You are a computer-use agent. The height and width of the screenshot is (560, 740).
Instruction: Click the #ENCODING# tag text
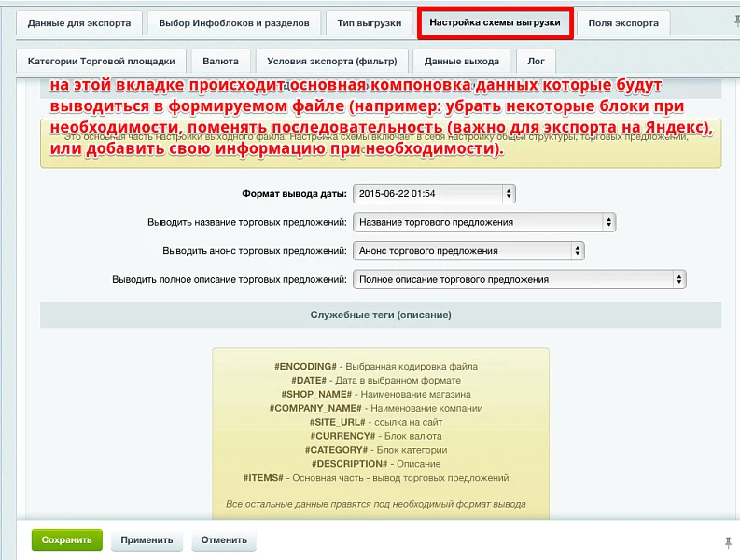click(x=305, y=367)
